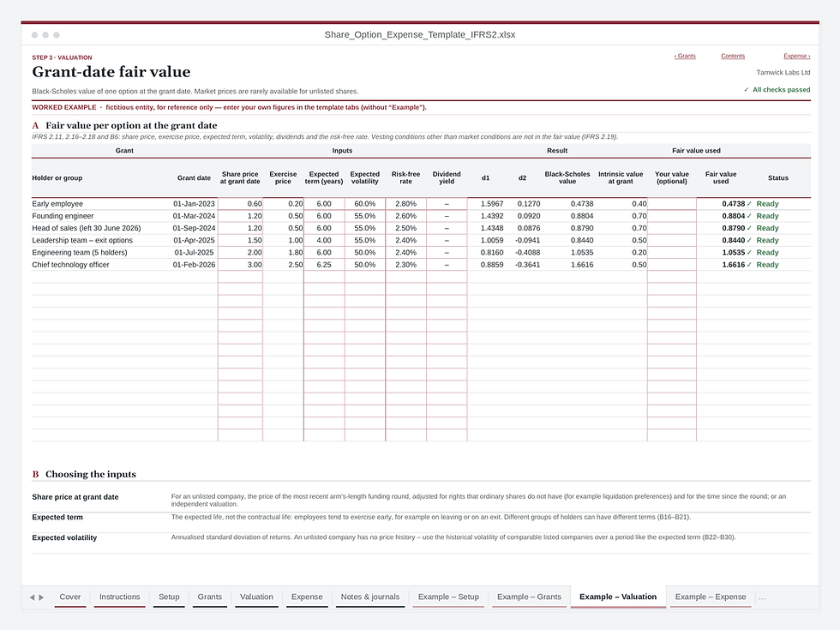Switch to Example – Expense tab
This screenshot has width=840, height=630.
click(x=711, y=597)
